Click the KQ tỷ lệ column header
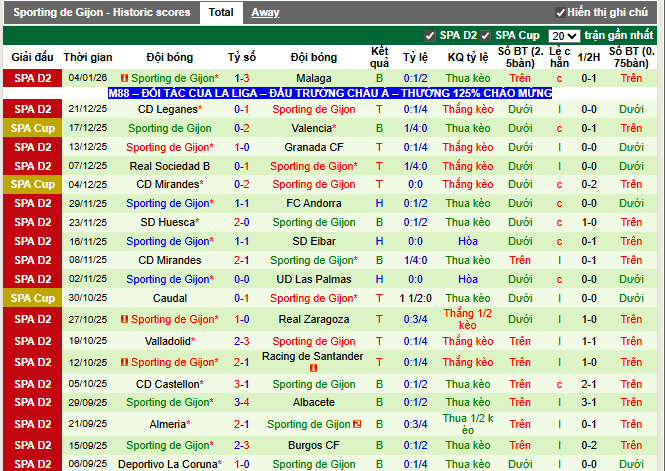Image resolution: width=665 pixels, height=471 pixels. (x=468, y=57)
